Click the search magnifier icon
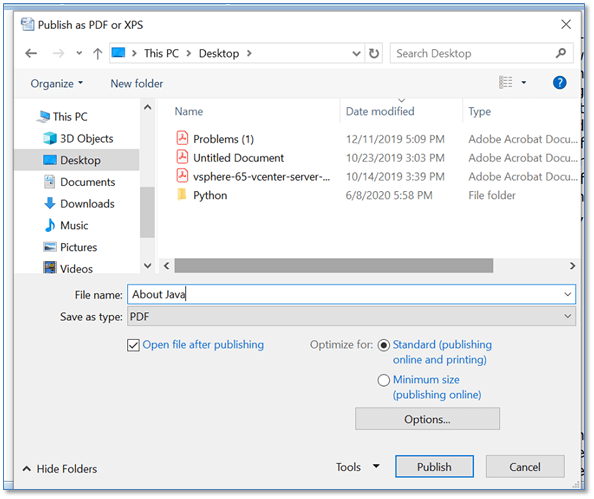594x499 pixels. 561,53
